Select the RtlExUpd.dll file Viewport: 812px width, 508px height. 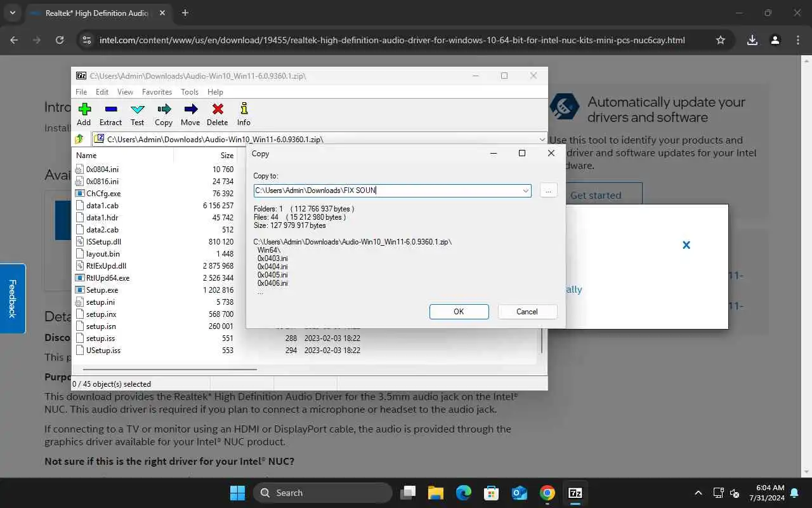click(106, 266)
